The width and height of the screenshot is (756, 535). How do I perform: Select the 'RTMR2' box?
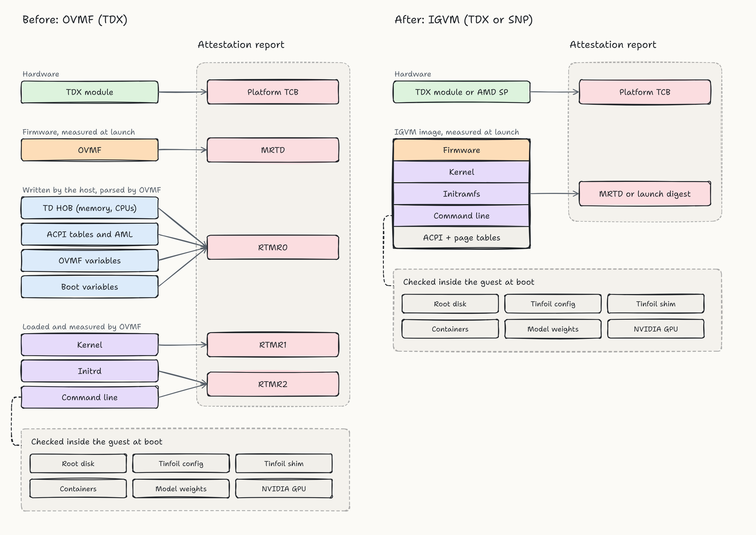tap(273, 384)
